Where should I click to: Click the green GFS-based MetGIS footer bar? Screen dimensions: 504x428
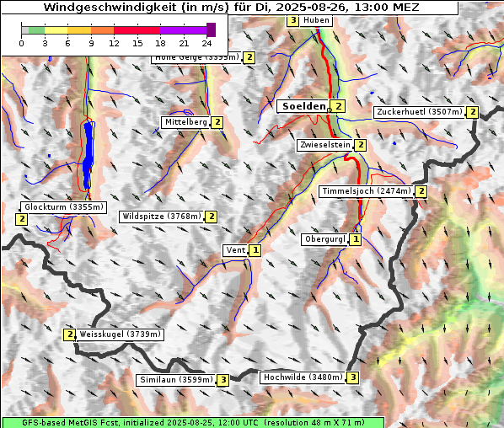193,423
